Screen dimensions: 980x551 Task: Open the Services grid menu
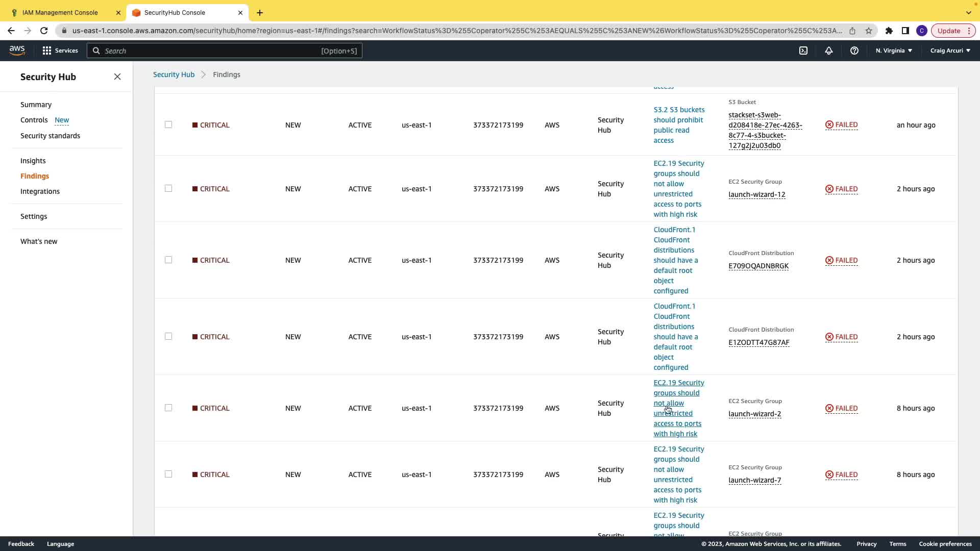[x=60, y=51]
